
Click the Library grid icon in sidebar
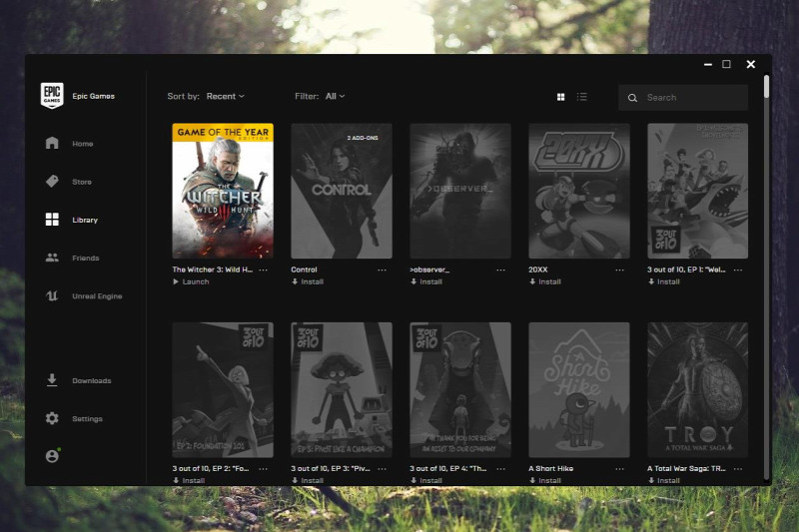[x=52, y=220]
